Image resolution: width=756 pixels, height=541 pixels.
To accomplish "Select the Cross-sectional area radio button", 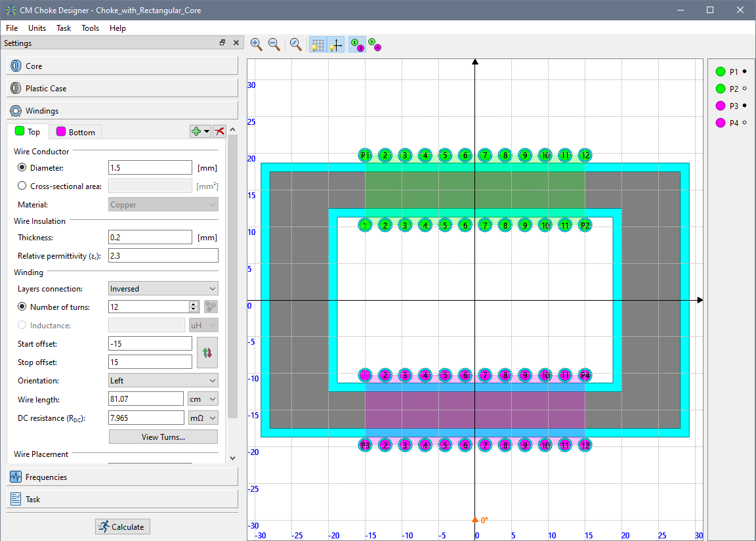I will [22, 186].
